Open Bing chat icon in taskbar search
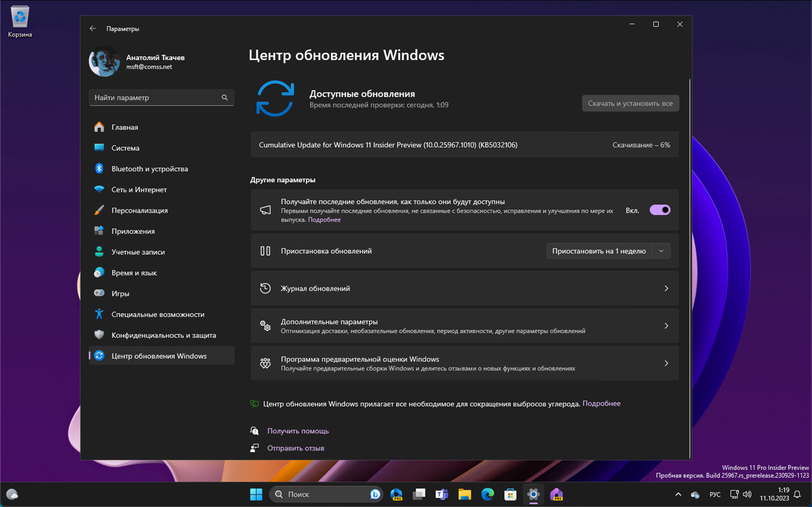This screenshot has height=507, width=812. (x=375, y=494)
